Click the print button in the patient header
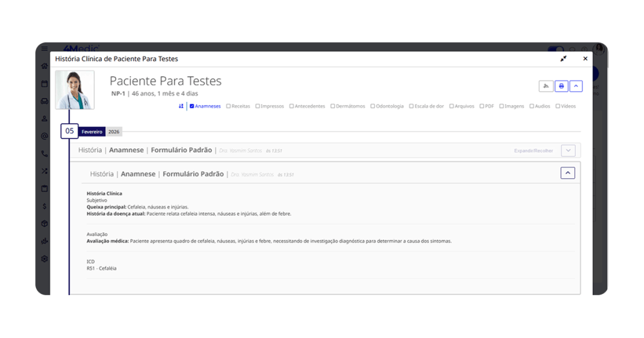Image resolution: width=644 pixels, height=338 pixels. pos(562,86)
